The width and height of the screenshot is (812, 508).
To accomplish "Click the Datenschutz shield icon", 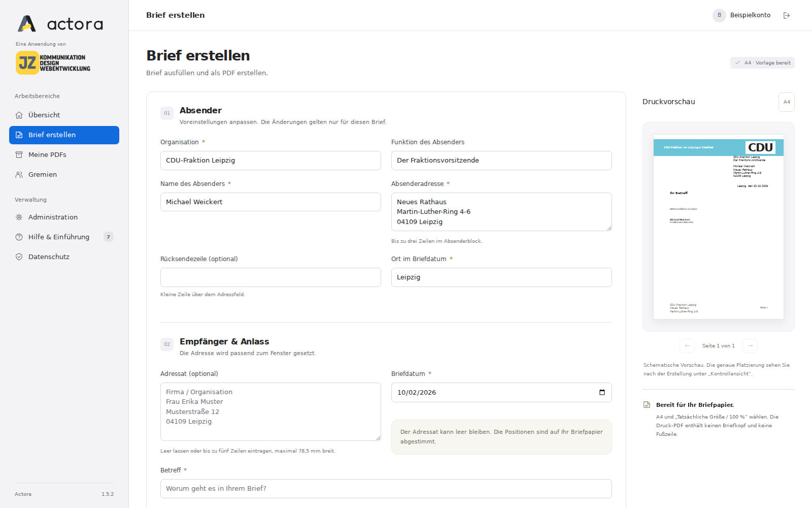I will click(x=19, y=257).
